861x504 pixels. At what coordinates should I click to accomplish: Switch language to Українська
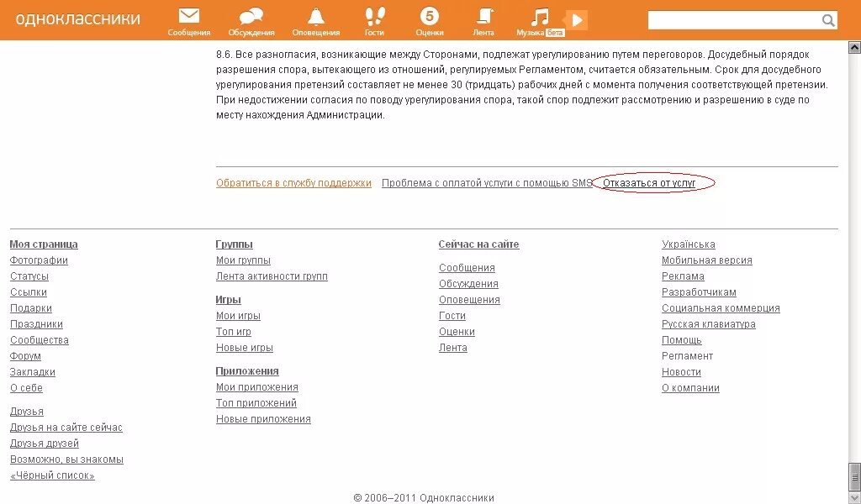(689, 244)
